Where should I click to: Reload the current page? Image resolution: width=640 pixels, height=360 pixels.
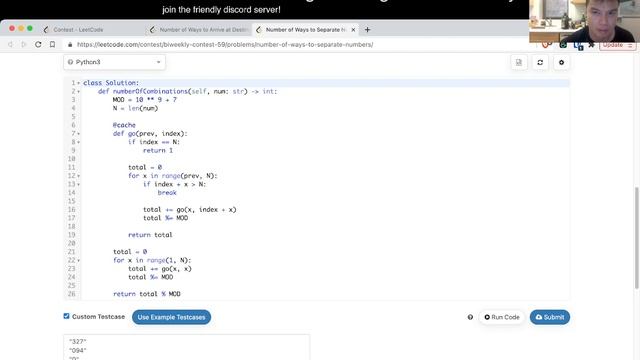38,44
